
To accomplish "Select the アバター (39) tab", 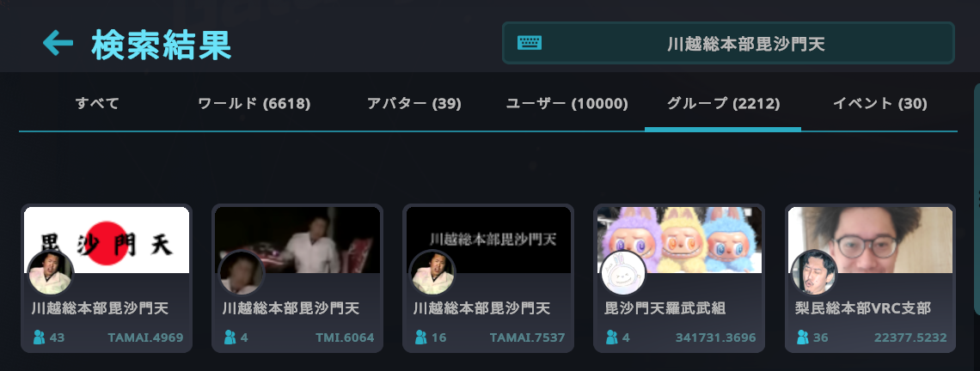I will 413,104.
